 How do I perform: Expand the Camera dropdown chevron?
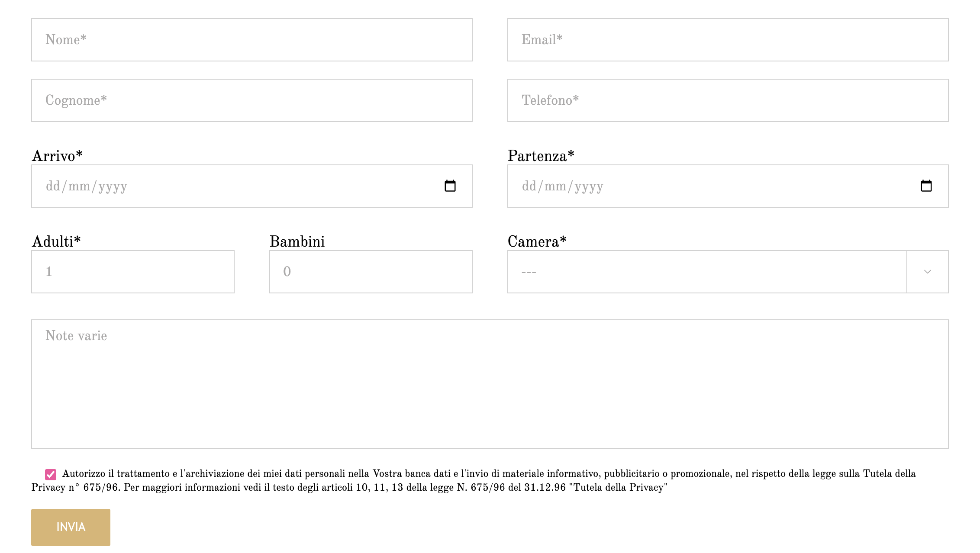pos(928,272)
